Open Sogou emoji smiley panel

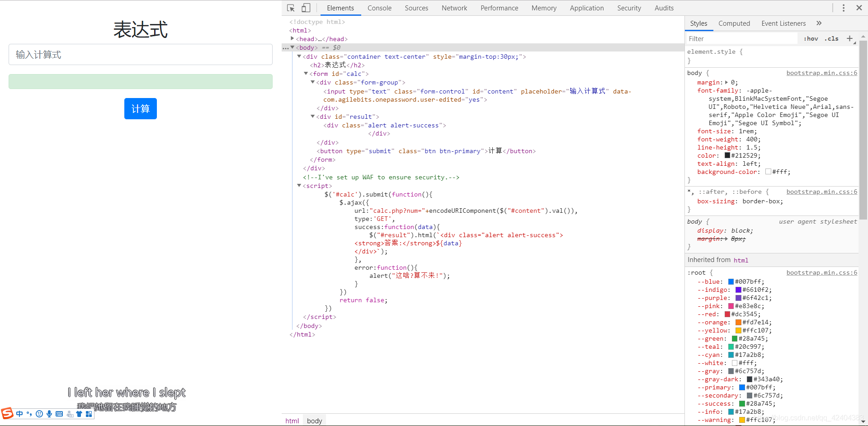[39, 414]
